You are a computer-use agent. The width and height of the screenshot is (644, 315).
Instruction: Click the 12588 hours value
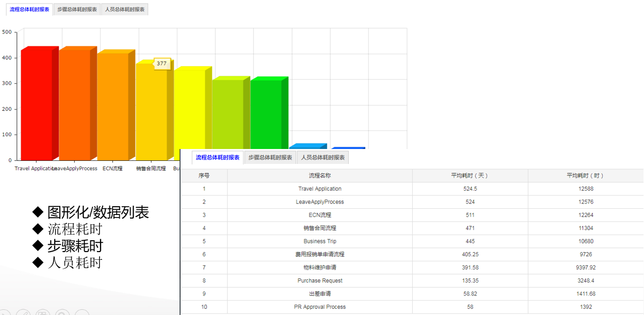click(x=586, y=189)
